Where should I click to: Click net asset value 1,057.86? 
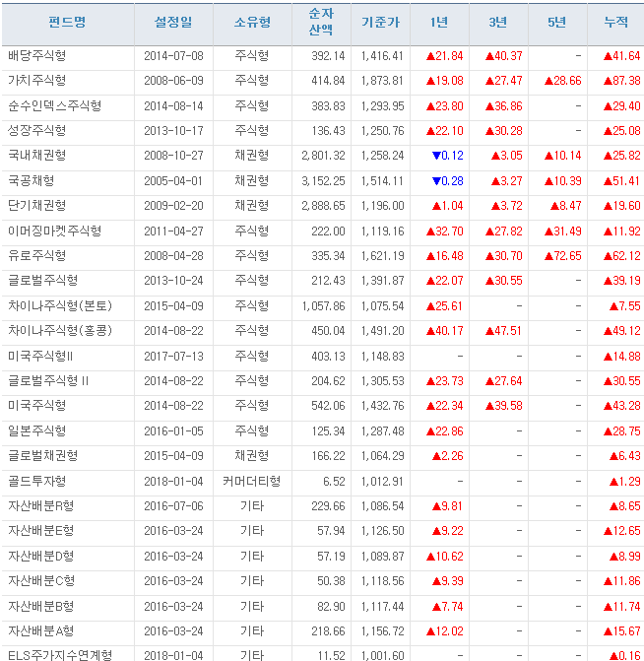point(323,305)
